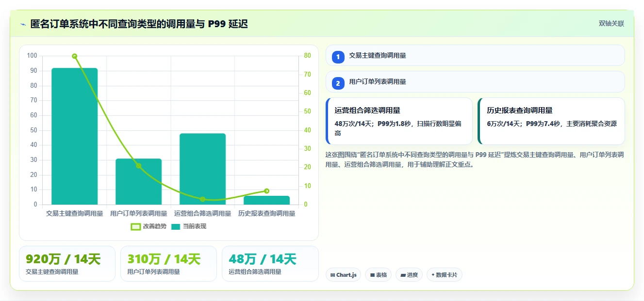Click the 表格 tag chip
Screen dimensions: 644x301
tap(378, 275)
